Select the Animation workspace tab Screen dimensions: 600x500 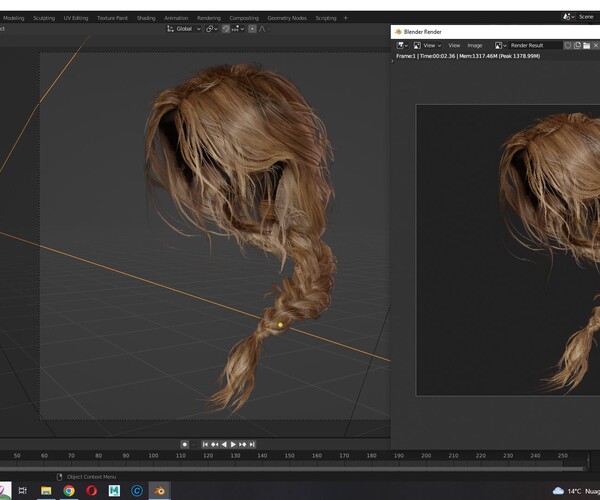tap(176, 18)
